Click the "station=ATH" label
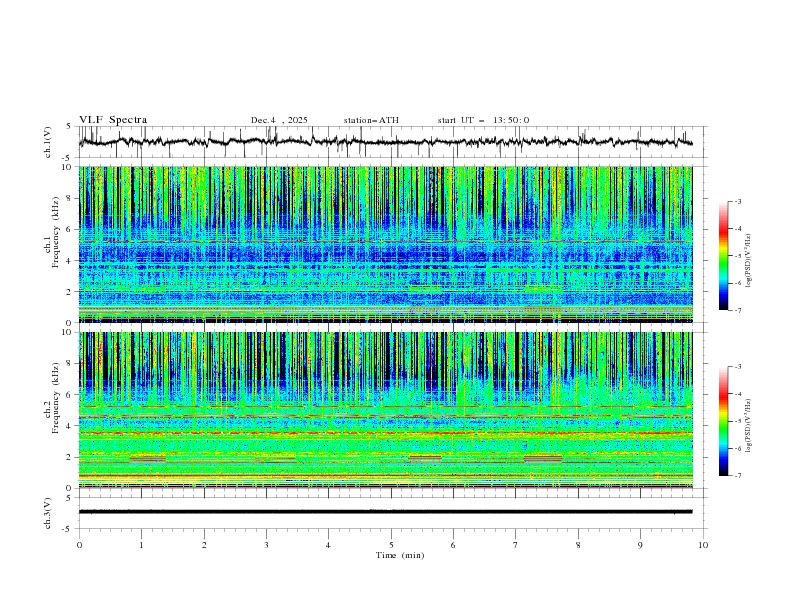Viewport: 792px width, 612px height. 371,120
